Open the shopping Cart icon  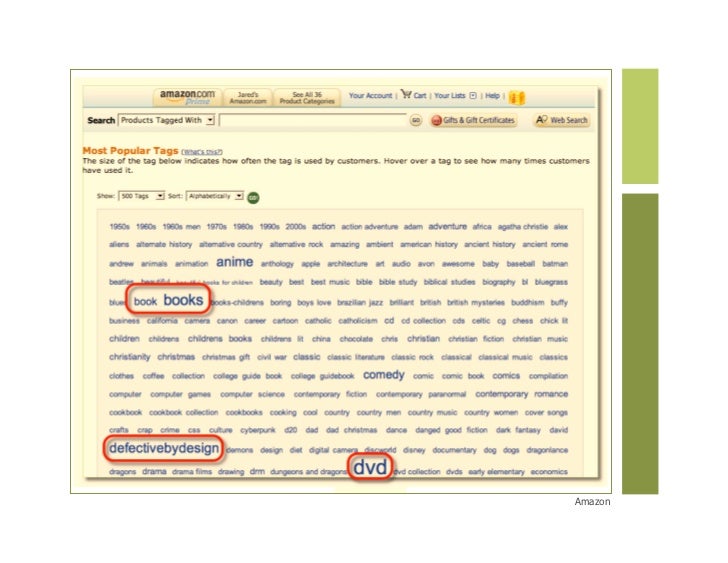tap(406, 94)
